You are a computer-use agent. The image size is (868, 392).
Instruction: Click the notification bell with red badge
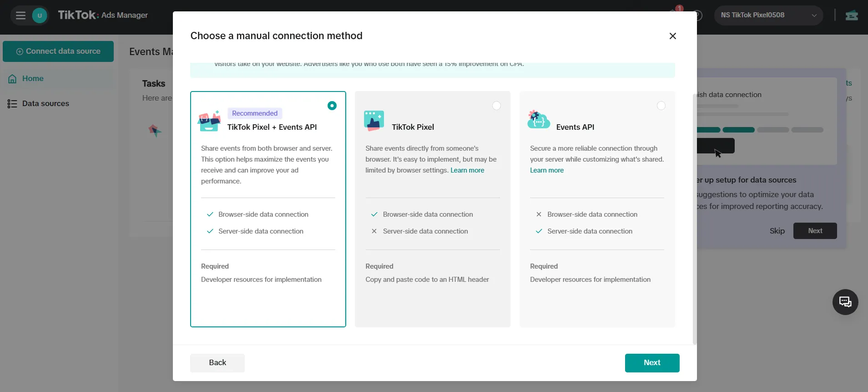pyautogui.click(x=675, y=12)
